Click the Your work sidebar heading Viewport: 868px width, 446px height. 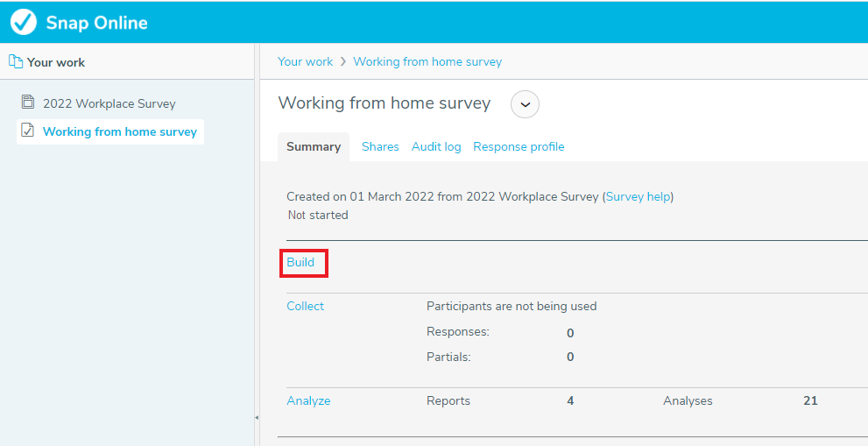click(56, 62)
